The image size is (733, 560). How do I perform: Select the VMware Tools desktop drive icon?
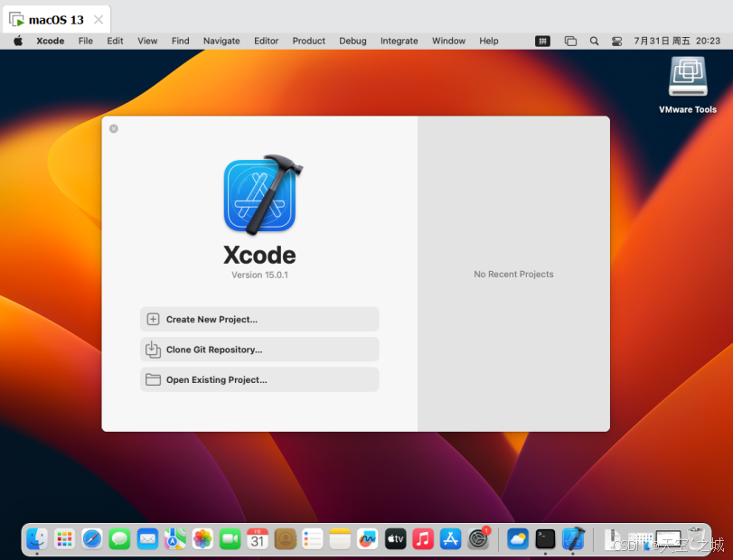click(688, 77)
